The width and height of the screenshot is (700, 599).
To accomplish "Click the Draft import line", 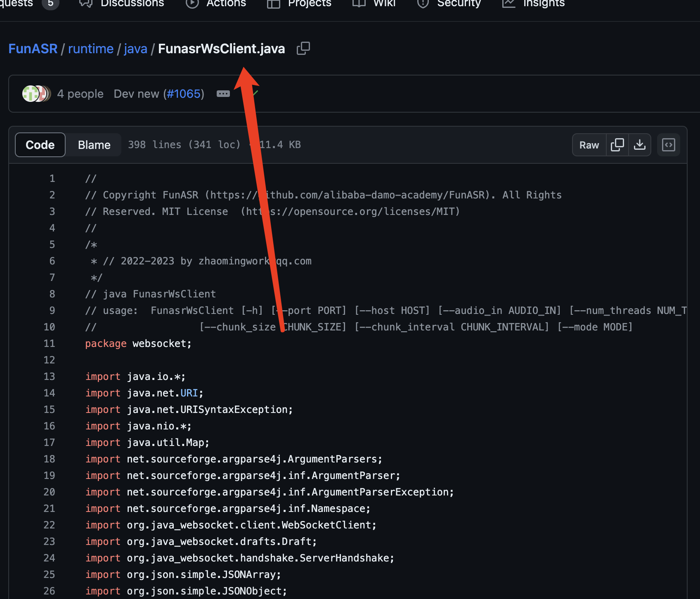I will click(201, 542).
